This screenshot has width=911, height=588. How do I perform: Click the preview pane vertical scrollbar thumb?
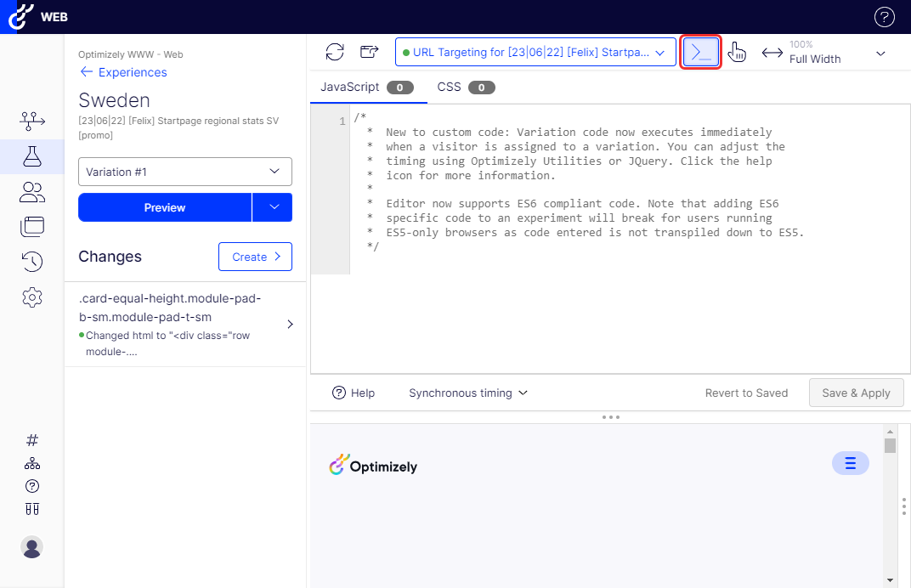[x=890, y=446]
